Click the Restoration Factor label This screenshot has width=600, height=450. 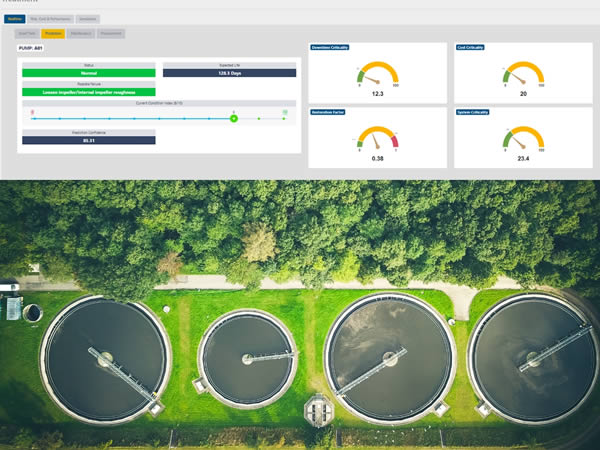click(328, 112)
